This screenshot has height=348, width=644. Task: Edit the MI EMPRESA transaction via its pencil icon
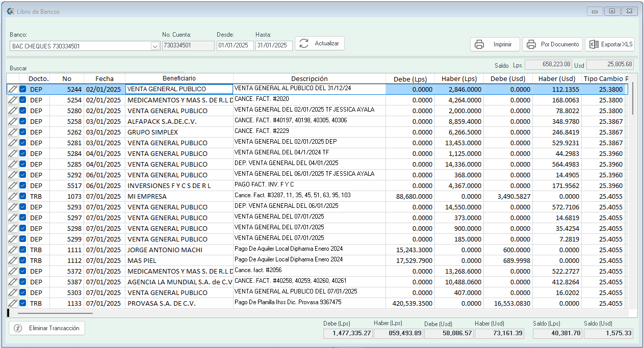pyautogui.click(x=13, y=196)
